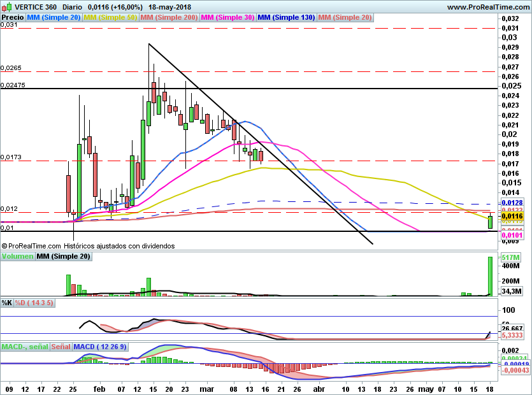532x395 pixels.
Task: Click the VERTICE 360 ticker title
Action: pos(36,7)
